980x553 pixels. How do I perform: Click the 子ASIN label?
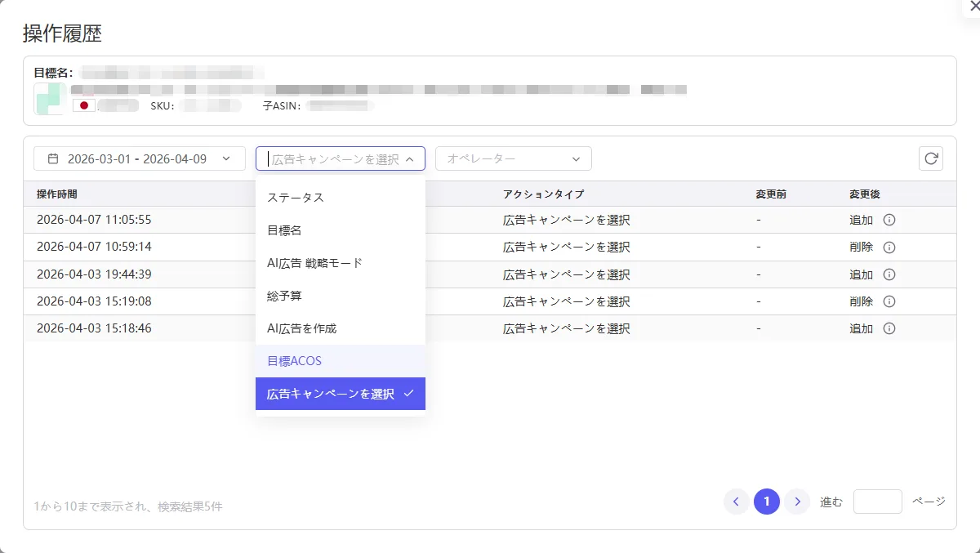point(282,106)
